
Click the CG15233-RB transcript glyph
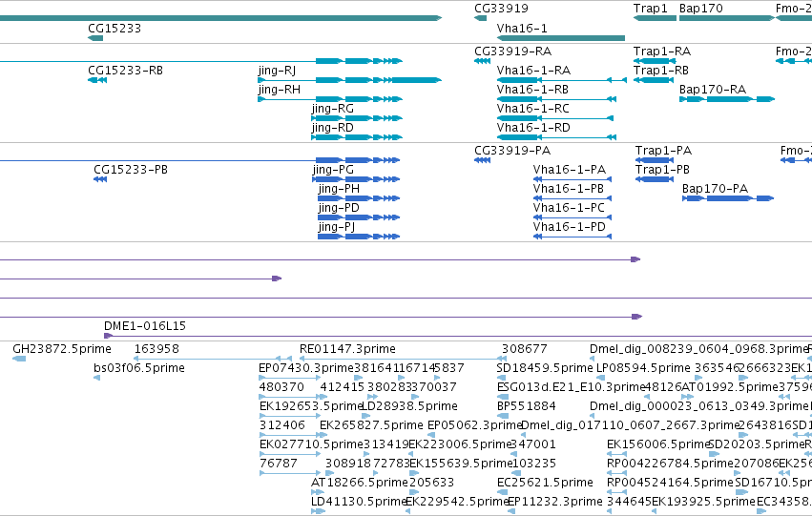(97, 80)
